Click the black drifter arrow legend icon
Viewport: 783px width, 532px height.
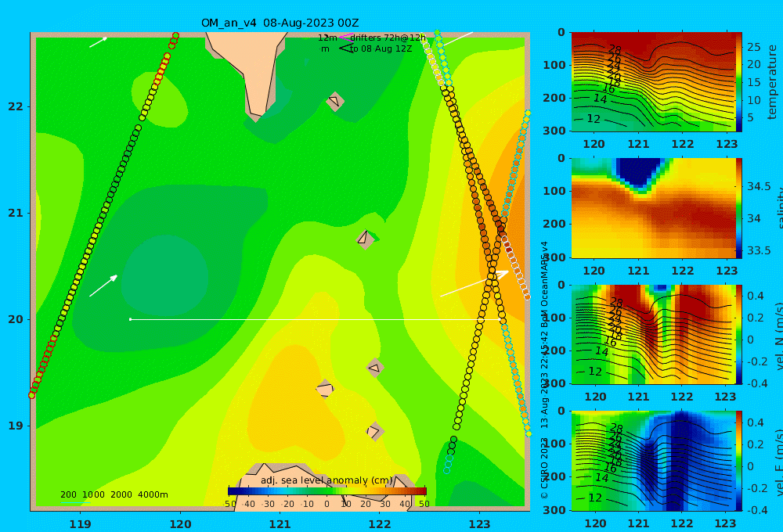pos(347,49)
